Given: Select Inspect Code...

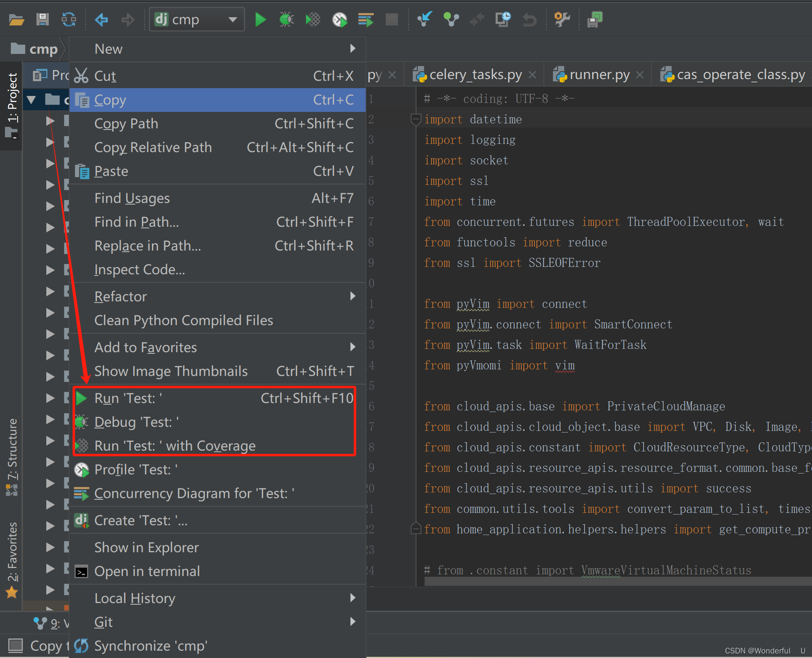Looking at the screenshot, I should pyautogui.click(x=218, y=270).
